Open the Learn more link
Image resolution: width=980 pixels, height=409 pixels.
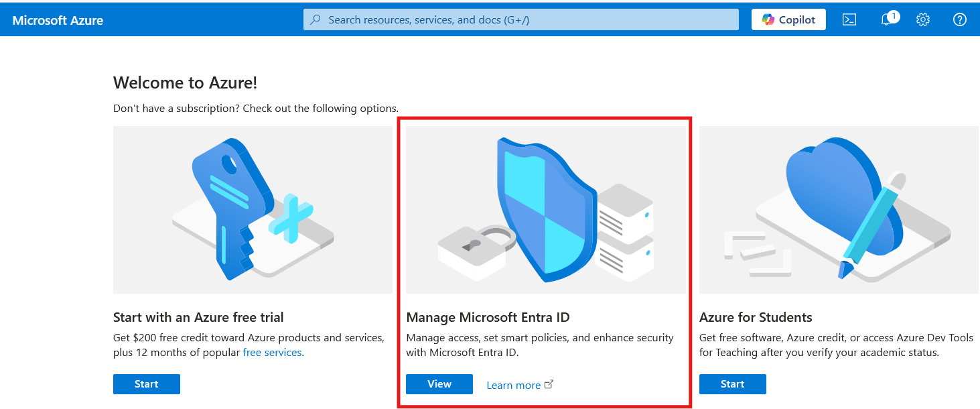tap(513, 385)
